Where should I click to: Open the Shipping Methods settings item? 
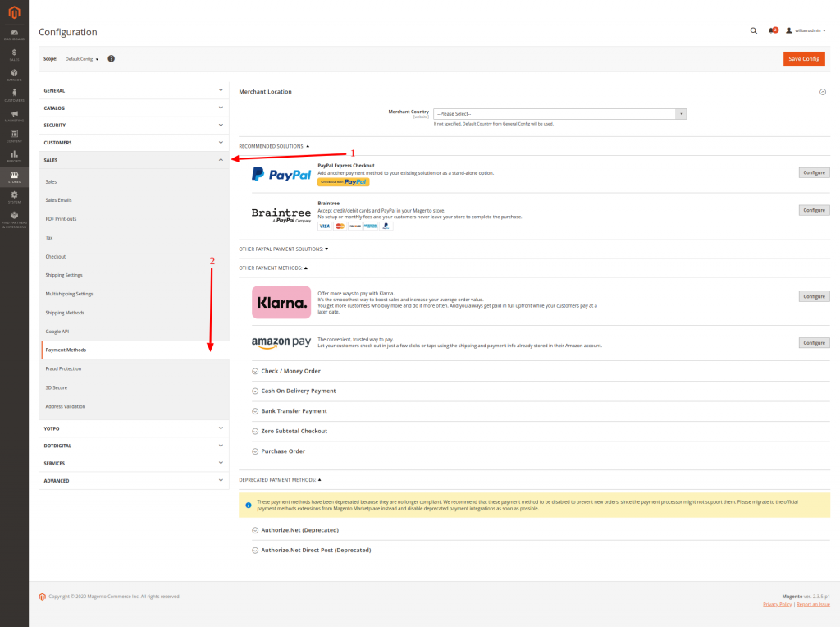65,313
